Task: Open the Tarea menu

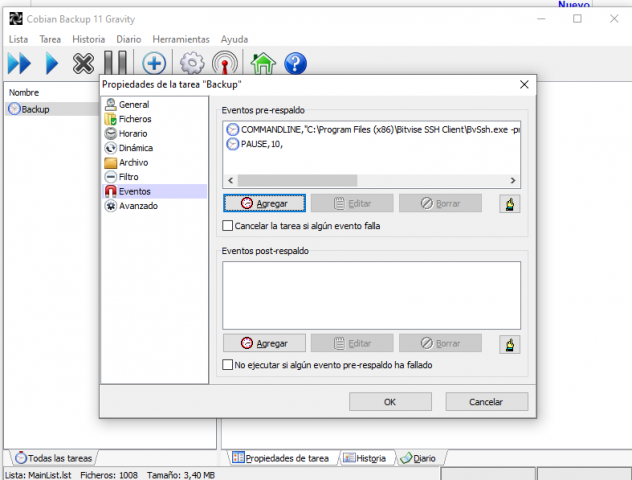Action: (x=50, y=39)
